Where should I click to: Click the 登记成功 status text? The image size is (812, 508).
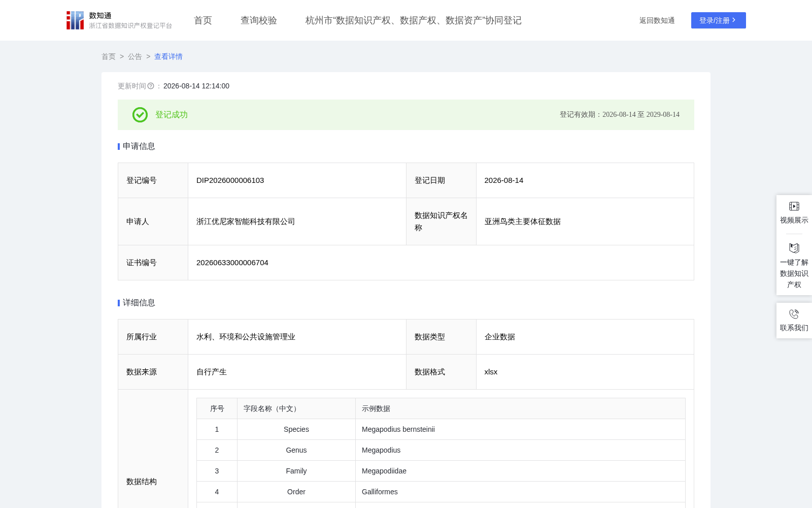click(x=172, y=115)
